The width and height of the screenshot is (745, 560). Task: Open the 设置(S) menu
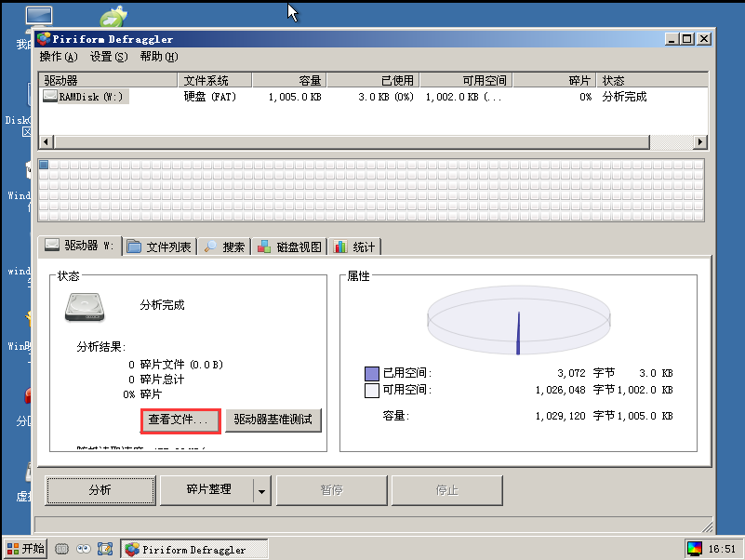107,57
